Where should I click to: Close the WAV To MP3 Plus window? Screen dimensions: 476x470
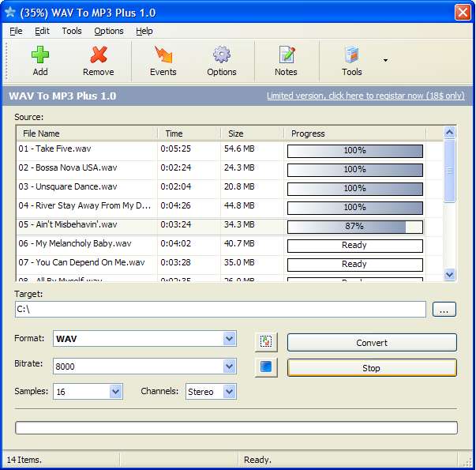point(463,13)
